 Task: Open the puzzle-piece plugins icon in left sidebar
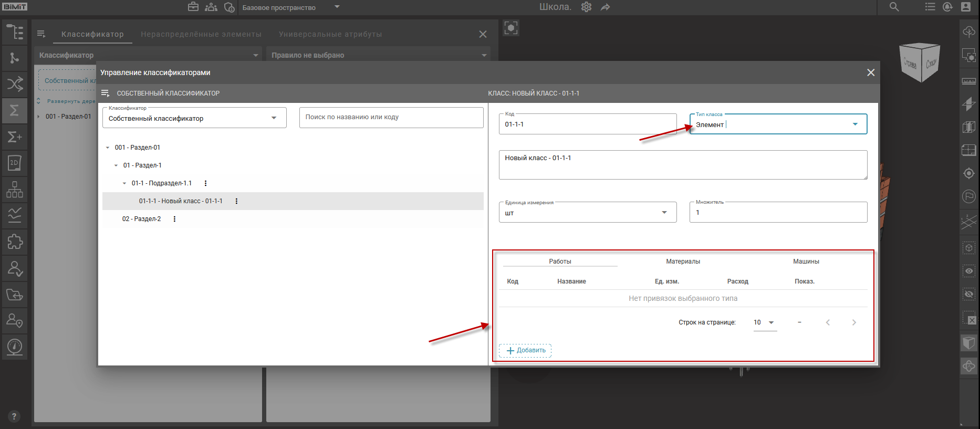click(15, 242)
